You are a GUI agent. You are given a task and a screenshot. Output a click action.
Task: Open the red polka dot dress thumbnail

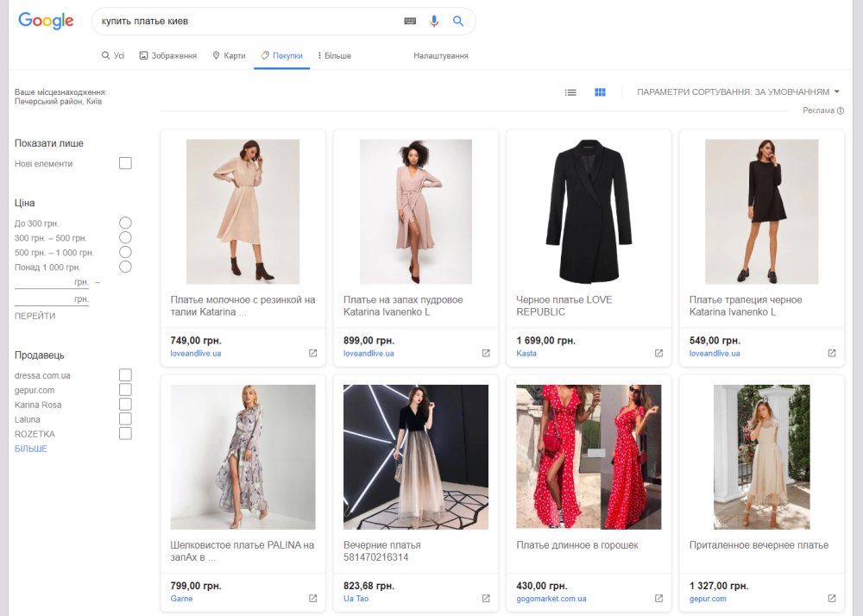589,456
